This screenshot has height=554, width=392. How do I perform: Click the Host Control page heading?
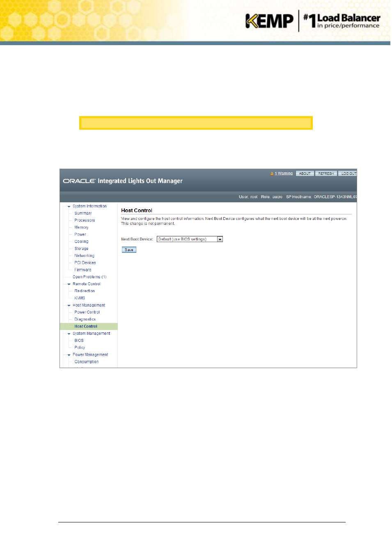(137, 211)
